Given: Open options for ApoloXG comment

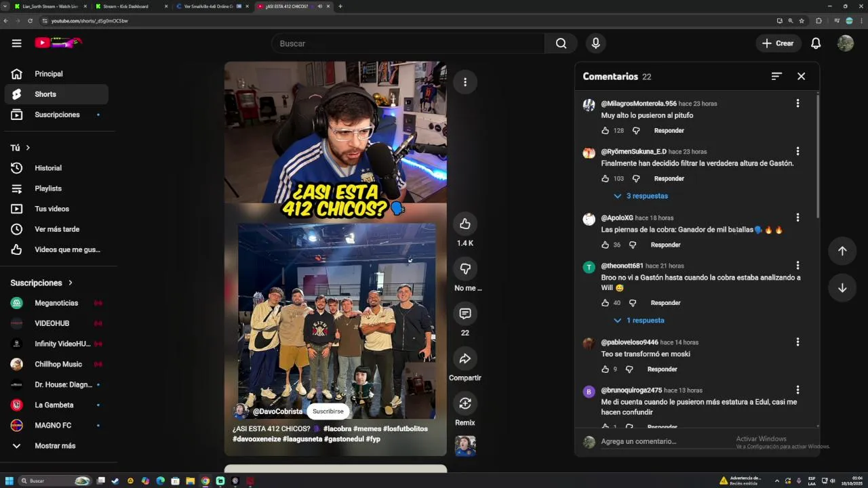Looking at the screenshot, I should pos(797,218).
